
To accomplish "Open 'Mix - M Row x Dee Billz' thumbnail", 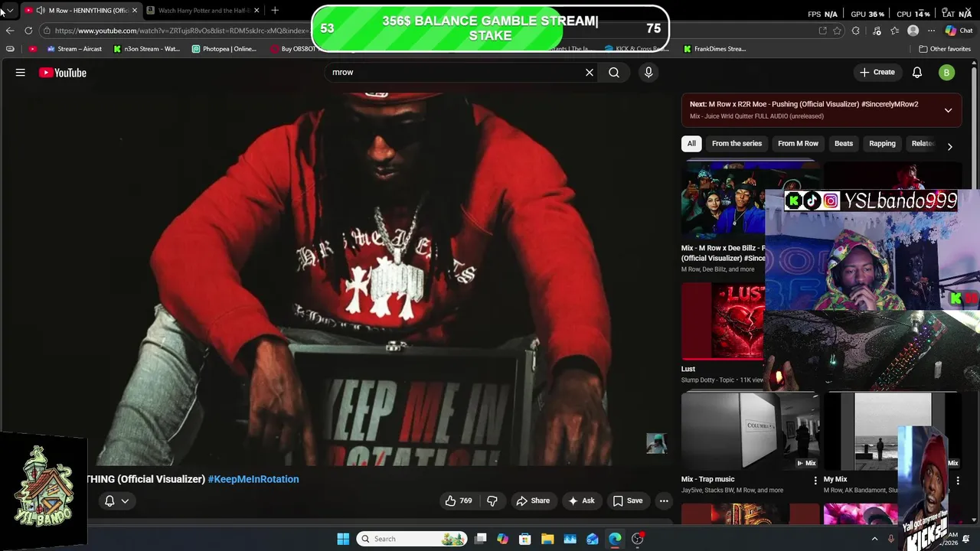I will (723, 201).
